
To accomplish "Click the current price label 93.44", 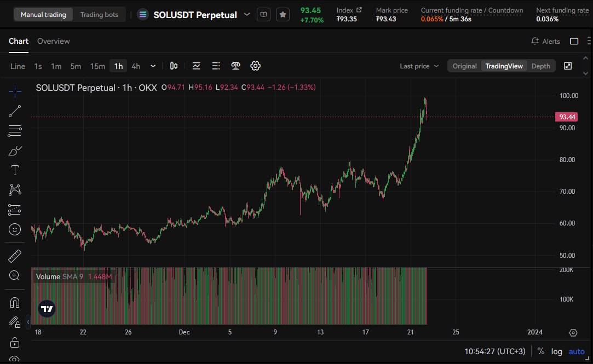I will [x=566, y=117].
